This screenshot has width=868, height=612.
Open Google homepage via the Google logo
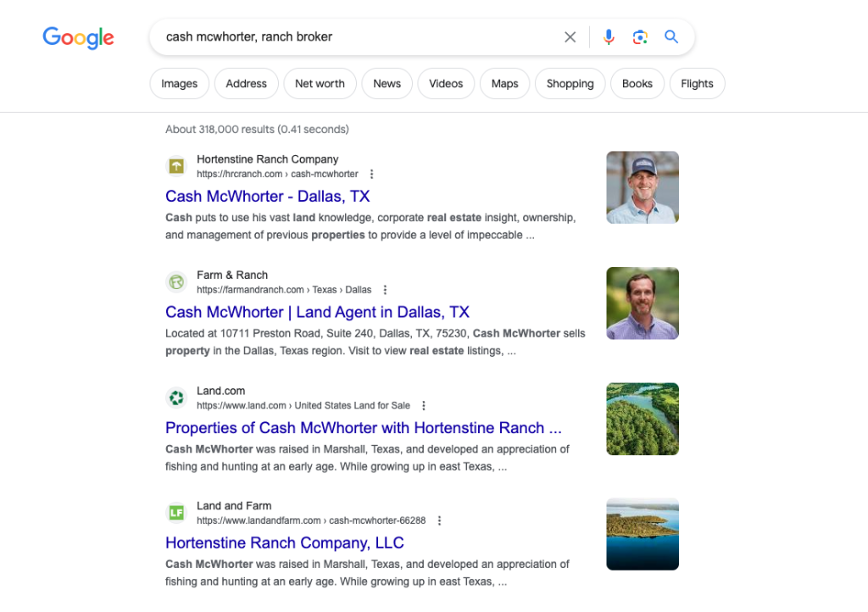click(x=78, y=37)
